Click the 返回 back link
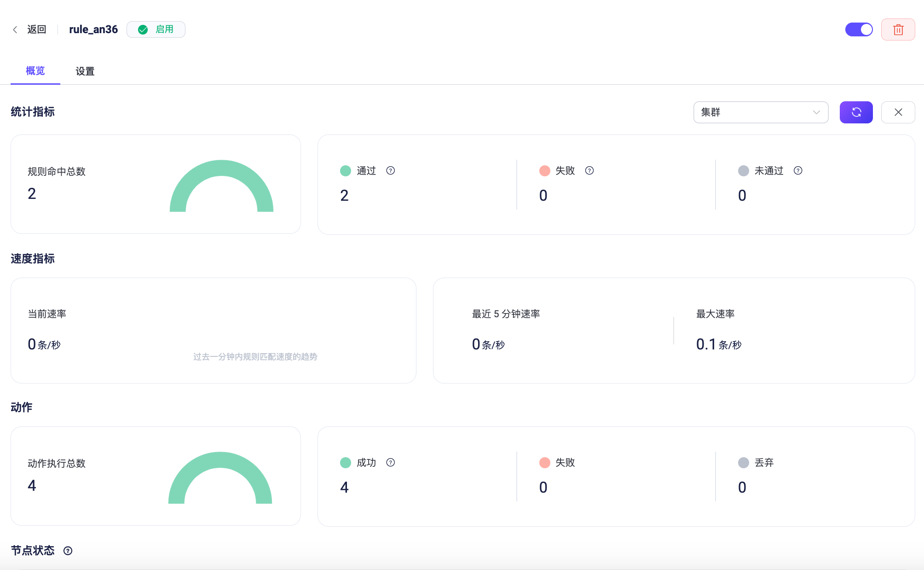This screenshot has width=924, height=570. [x=36, y=29]
